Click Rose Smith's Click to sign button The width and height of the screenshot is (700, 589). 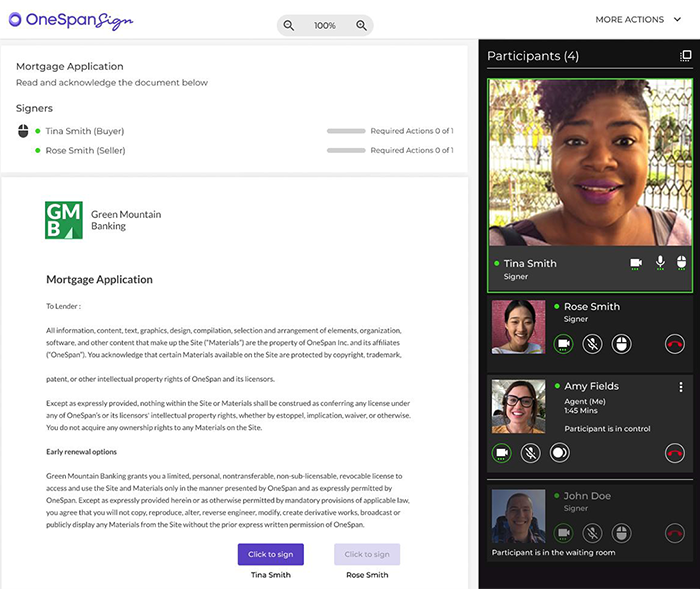tap(367, 554)
